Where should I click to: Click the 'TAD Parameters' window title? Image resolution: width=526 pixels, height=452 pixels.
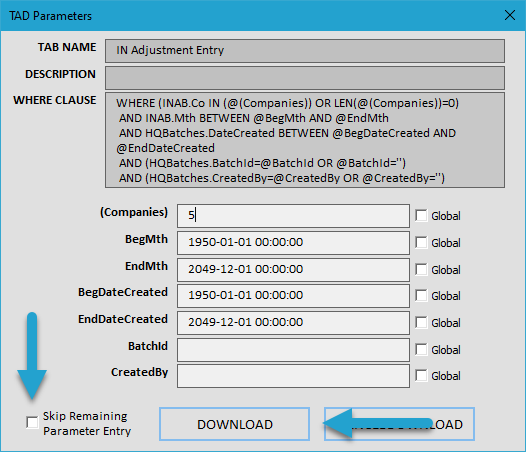(x=50, y=16)
